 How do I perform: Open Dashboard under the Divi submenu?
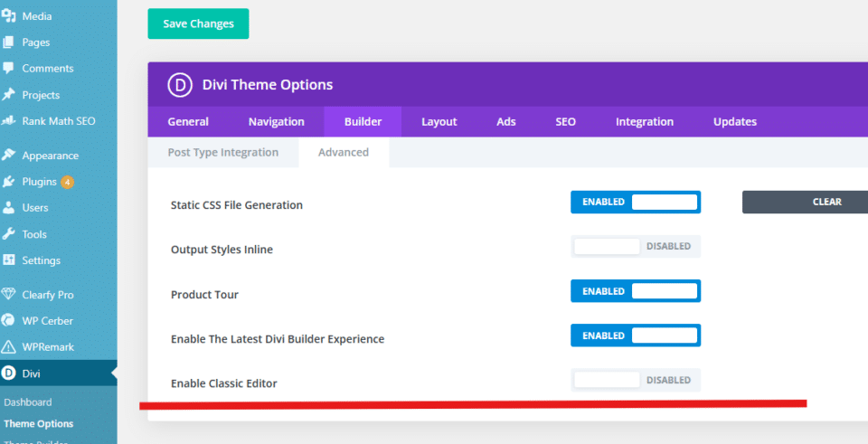tap(28, 402)
